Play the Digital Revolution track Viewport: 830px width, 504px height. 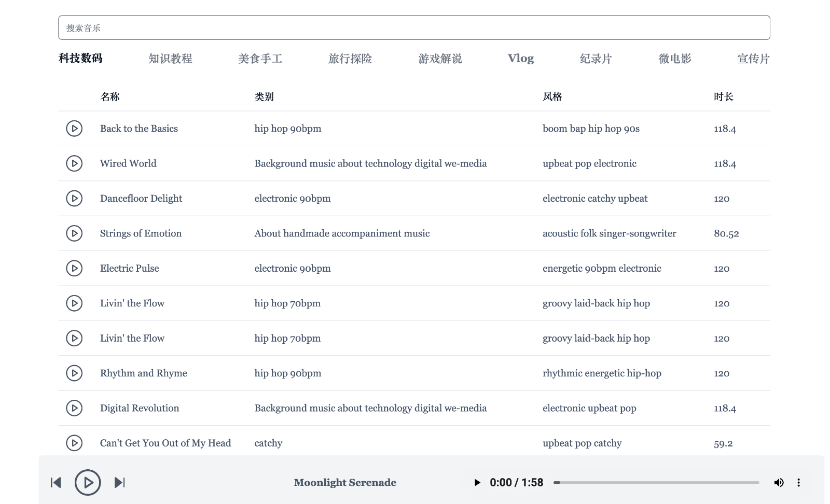74,408
